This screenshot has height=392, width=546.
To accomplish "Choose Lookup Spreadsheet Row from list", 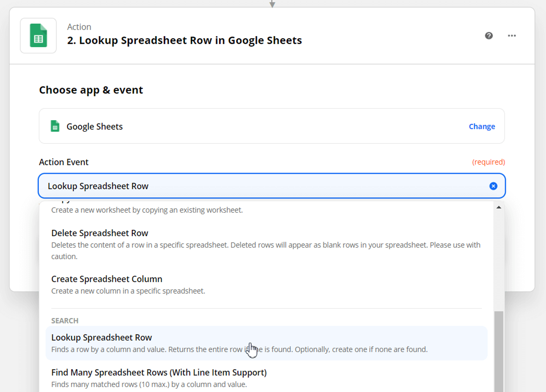I will 266,343.
